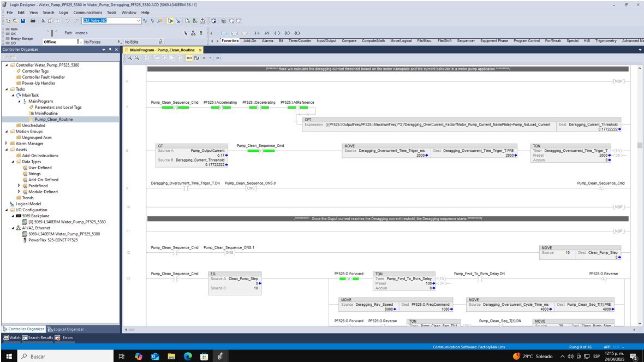Close the Pump_Clean_Routine editor tab

pos(200,50)
